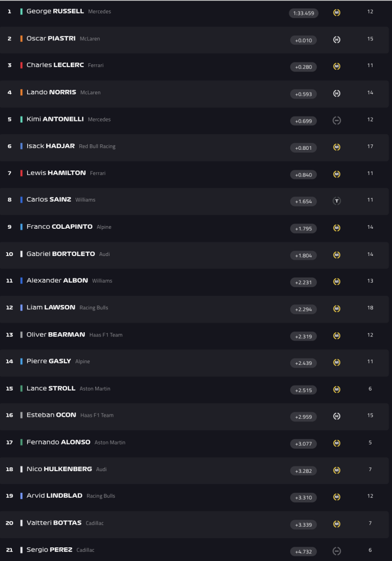Open Fernando Alonso's driver name
This screenshot has width=392, height=561.
pyautogui.click(x=58, y=442)
